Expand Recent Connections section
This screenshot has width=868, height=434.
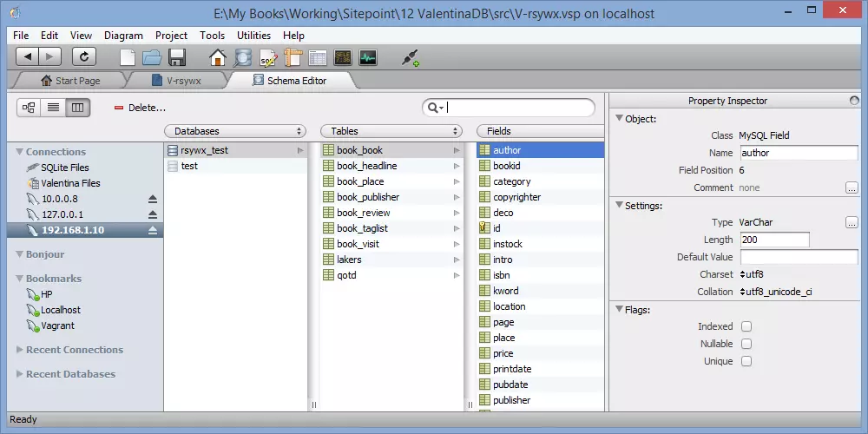click(19, 349)
